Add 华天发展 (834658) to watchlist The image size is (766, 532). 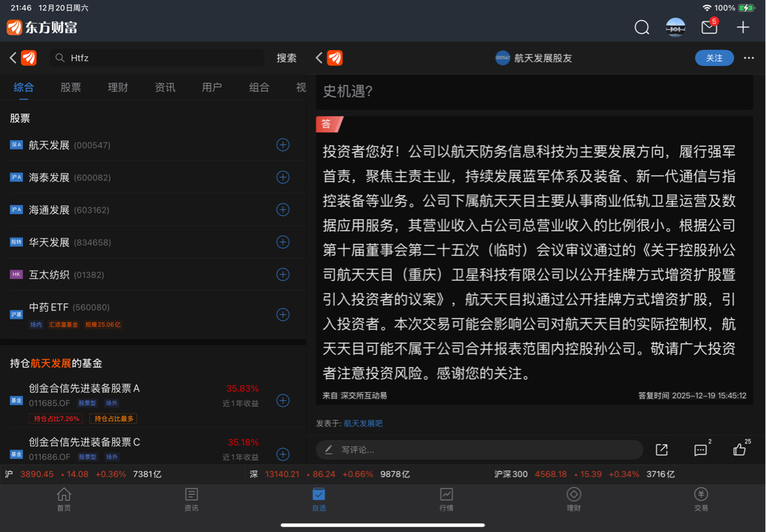pyautogui.click(x=283, y=242)
